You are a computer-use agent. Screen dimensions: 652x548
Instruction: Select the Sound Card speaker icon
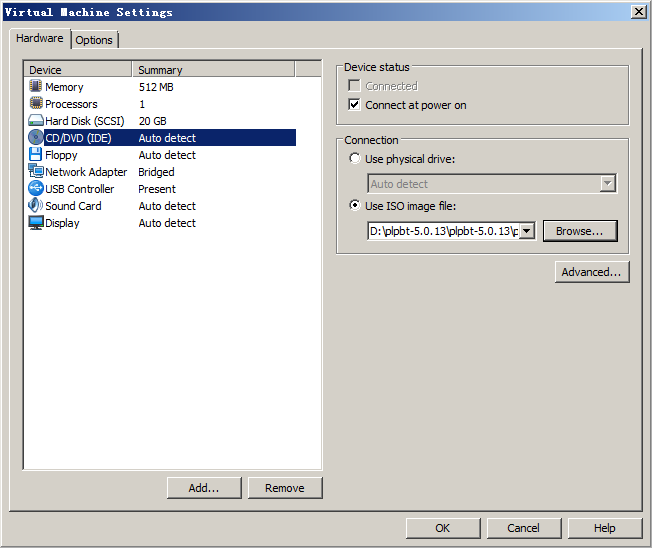coord(36,206)
